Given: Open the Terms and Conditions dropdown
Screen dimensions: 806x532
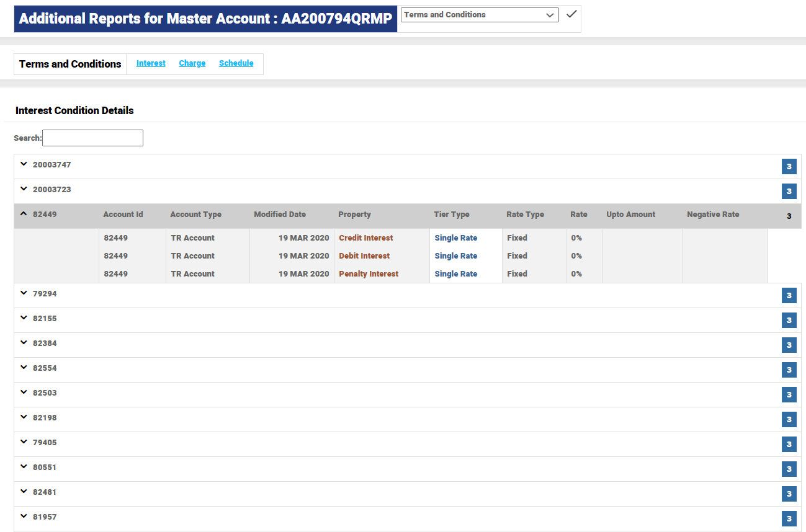Looking at the screenshot, I should [x=479, y=15].
